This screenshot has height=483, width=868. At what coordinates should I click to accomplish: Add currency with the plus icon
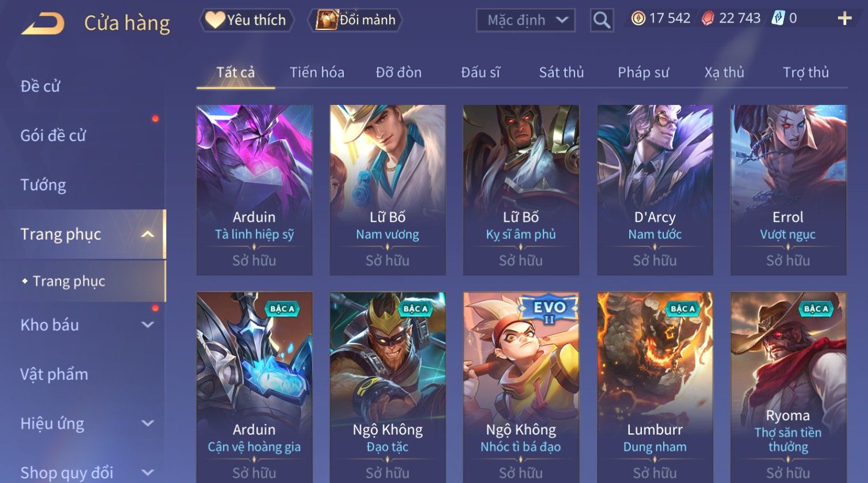(x=844, y=18)
